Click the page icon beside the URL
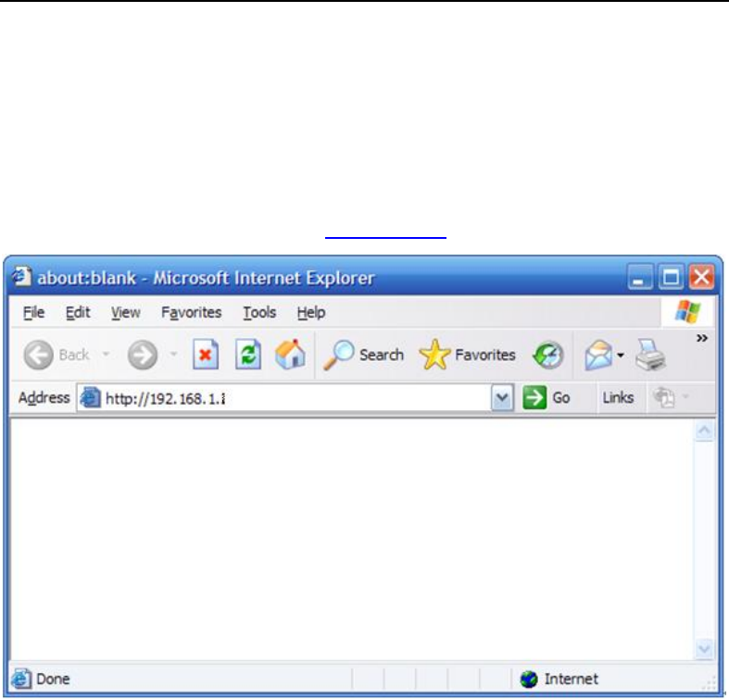The height and width of the screenshot is (700, 729). coord(90,398)
